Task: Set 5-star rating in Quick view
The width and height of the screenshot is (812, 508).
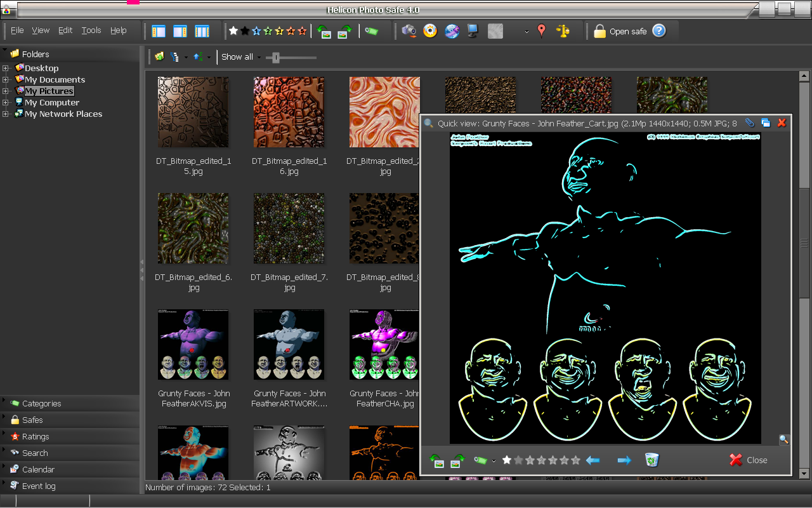Action: (575, 460)
